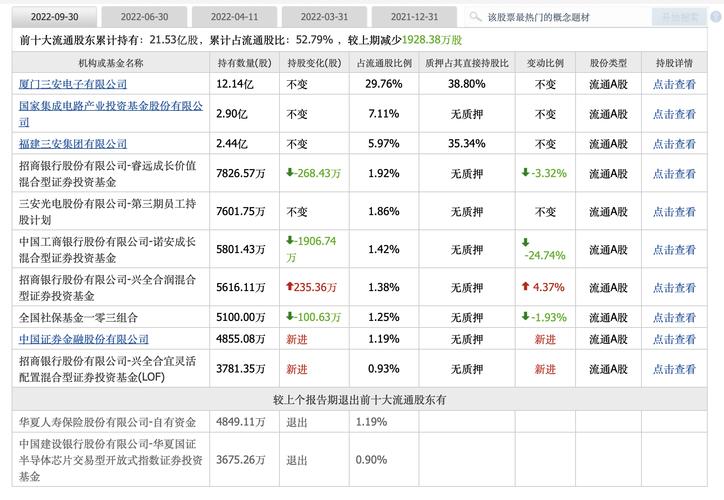724x500 pixels.
Task: Select the 12.14亿 holding value
Action: (x=234, y=84)
